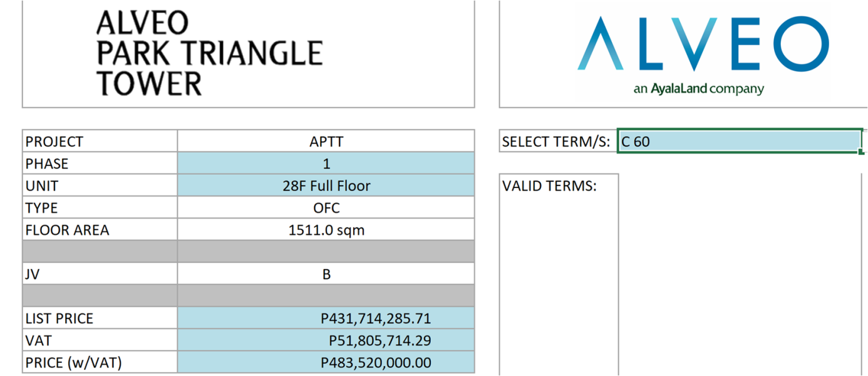Select the JV value cell showing B
The width and height of the screenshot is (868, 376).
(x=326, y=274)
